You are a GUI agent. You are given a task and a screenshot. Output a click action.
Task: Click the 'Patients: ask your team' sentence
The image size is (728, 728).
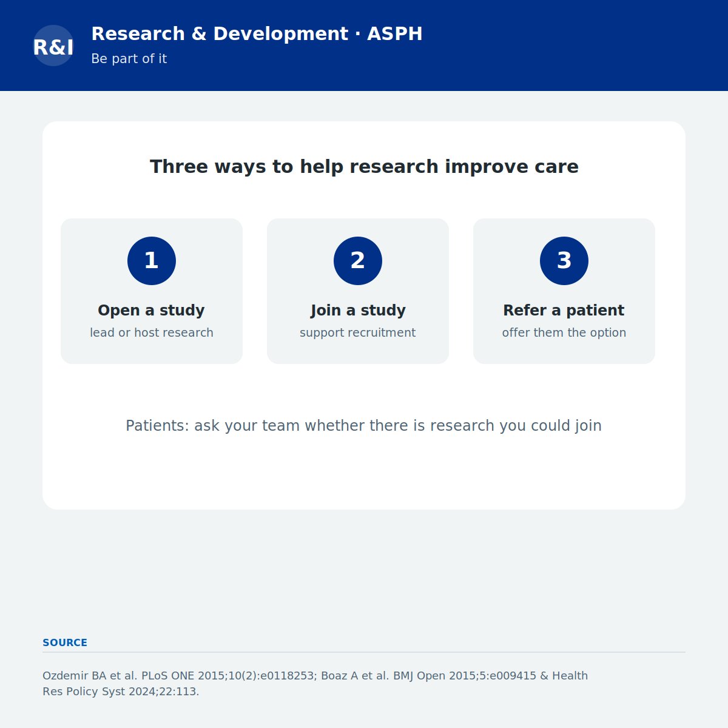pos(364,426)
